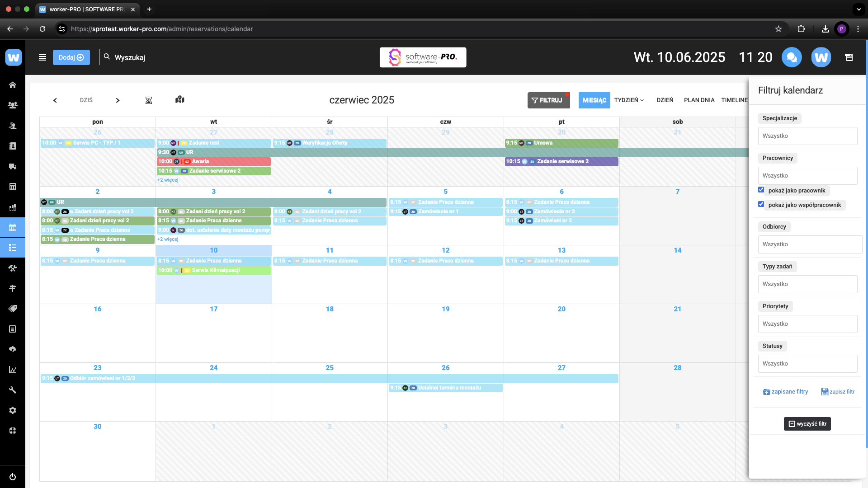Click the hourglass icon in calendar toolbar

(148, 100)
